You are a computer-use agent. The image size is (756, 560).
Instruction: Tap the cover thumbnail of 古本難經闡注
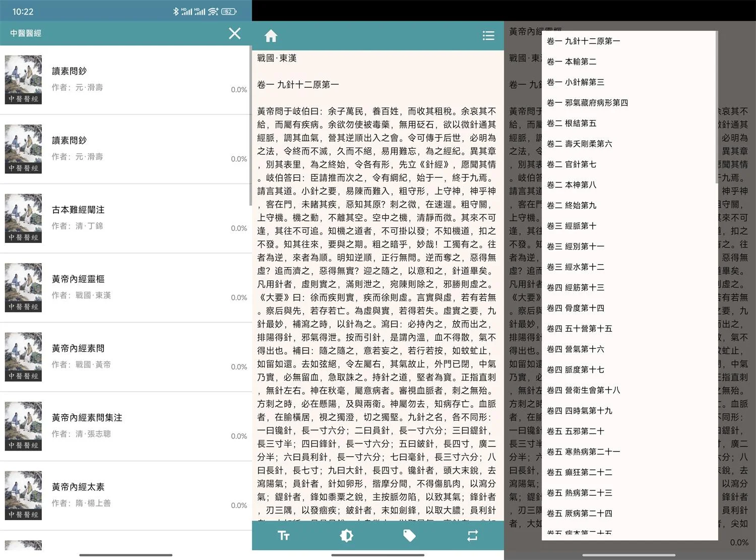(23, 218)
